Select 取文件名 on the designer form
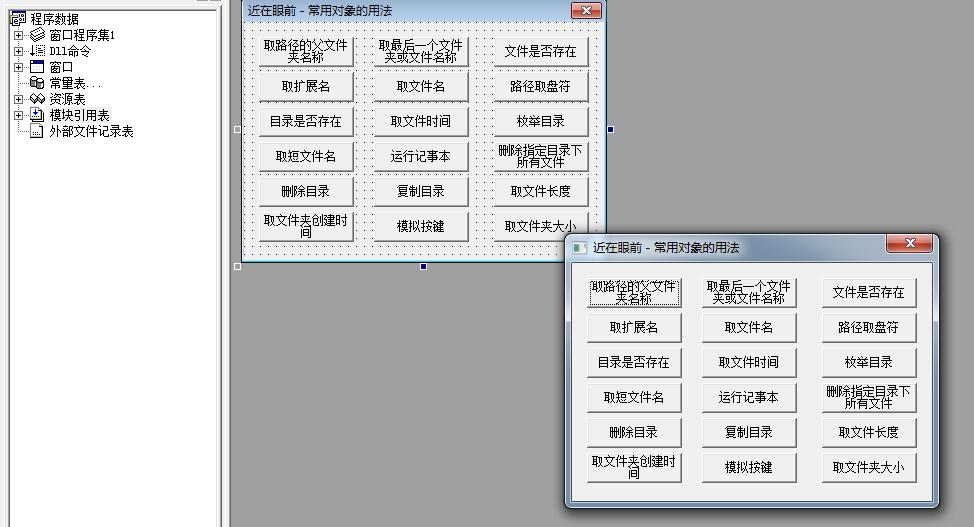This screenshot has height=527, width=974. [x=421, y=86]
